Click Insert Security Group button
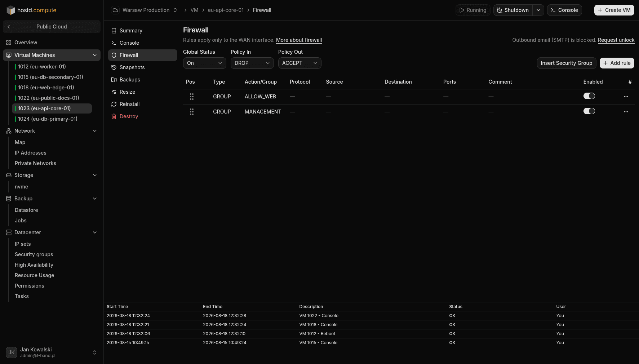The width and height of the screenshot is (639, 364). [567, 63]
